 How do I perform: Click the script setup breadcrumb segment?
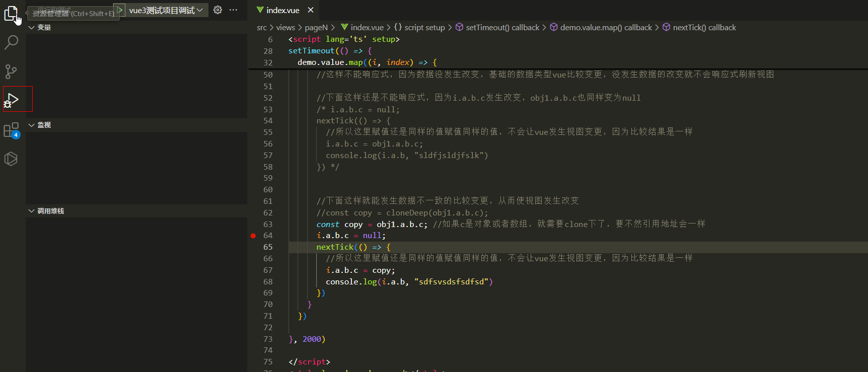point(424,28)
